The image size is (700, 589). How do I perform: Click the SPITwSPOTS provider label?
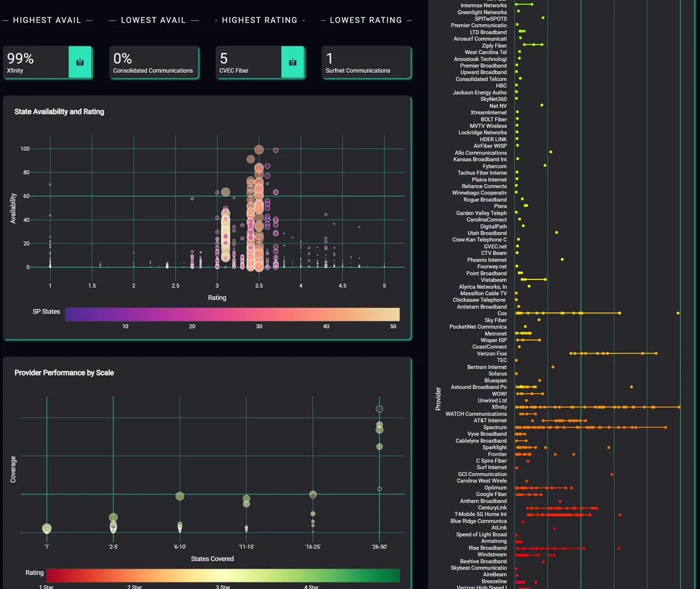pos(491,19)
